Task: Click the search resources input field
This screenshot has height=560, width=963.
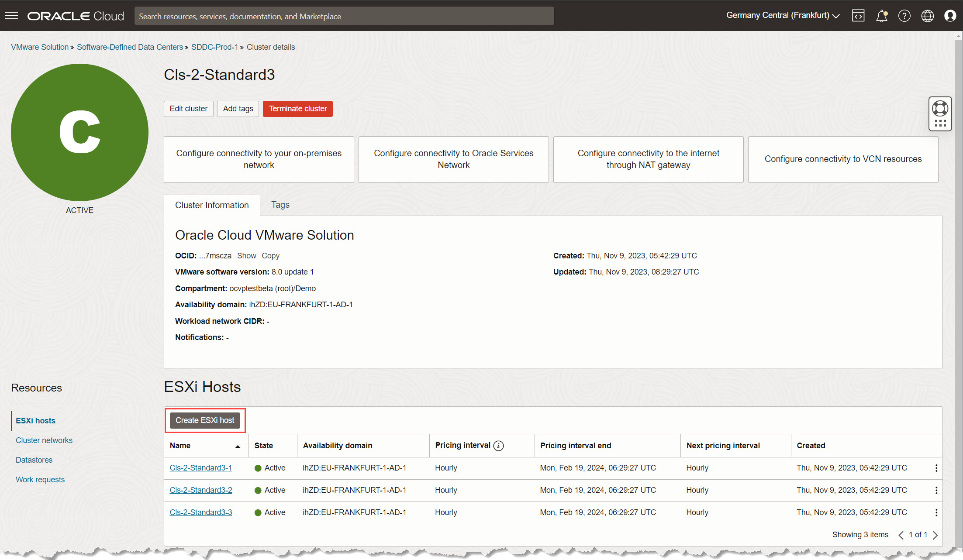Action: click(x=344, y=16)
